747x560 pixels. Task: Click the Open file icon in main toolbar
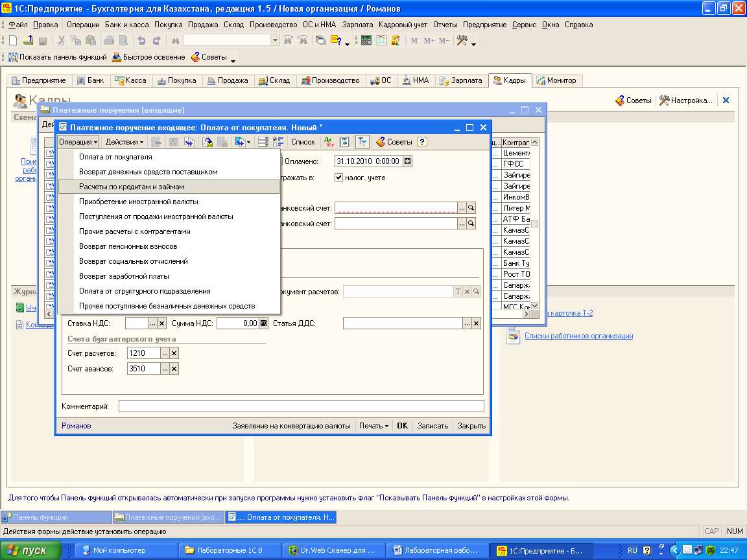coord(28,41)
